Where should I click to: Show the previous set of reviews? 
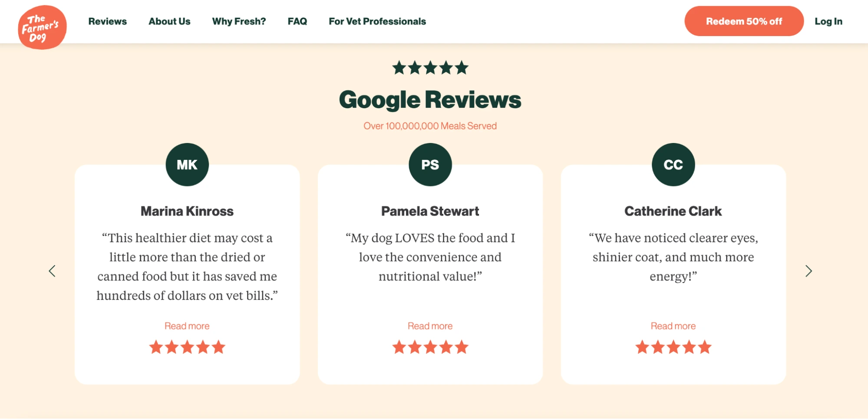pos(52,271)
